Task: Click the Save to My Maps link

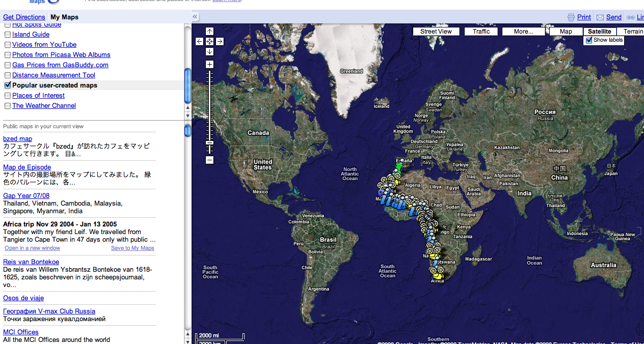Action: 132,248
